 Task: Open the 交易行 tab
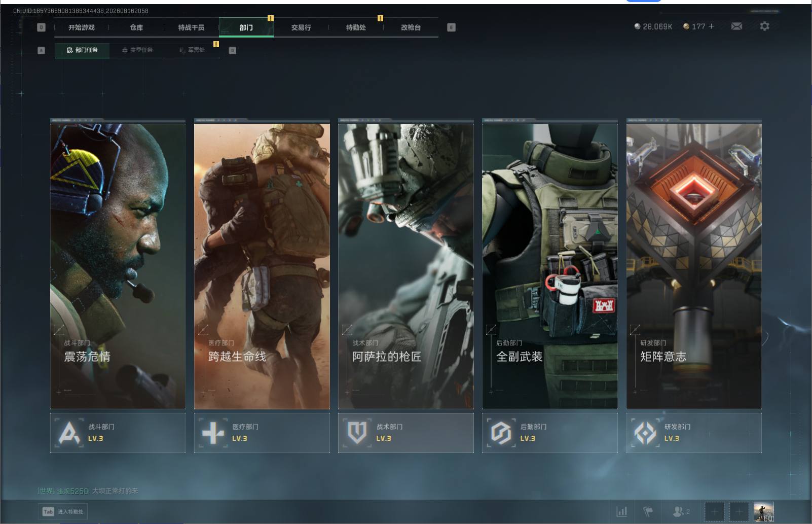[301, 27]
